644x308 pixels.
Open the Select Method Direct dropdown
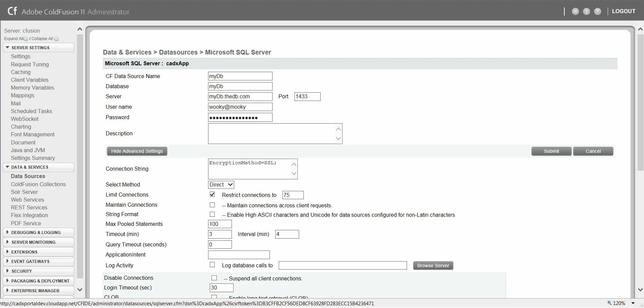221,184
